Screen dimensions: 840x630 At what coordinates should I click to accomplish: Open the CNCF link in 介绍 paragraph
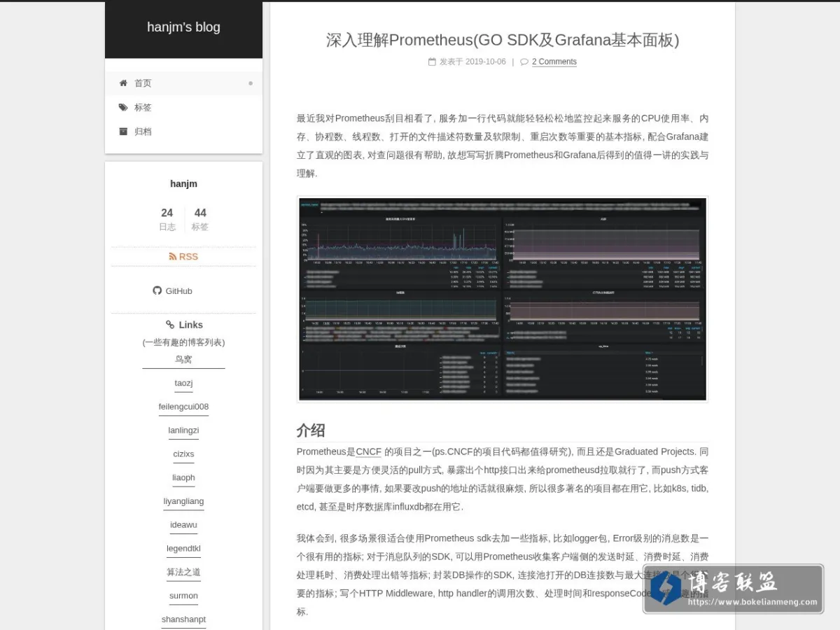pos(369,452)
